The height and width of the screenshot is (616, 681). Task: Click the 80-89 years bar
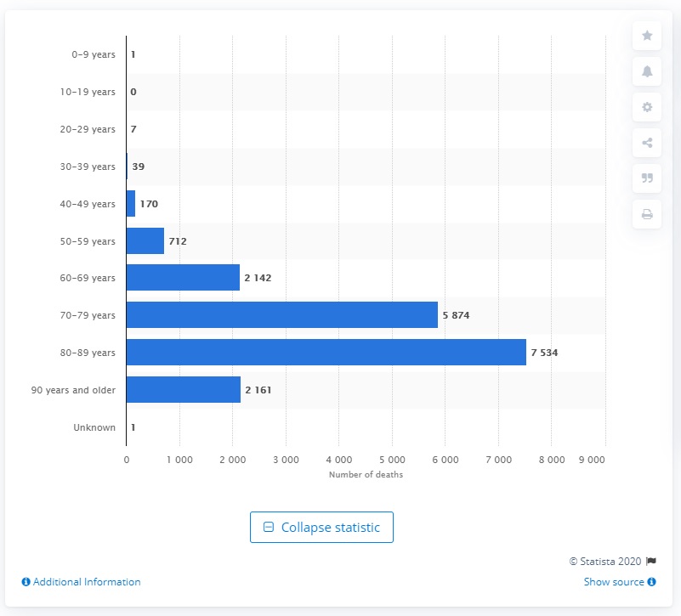point(326,352)
